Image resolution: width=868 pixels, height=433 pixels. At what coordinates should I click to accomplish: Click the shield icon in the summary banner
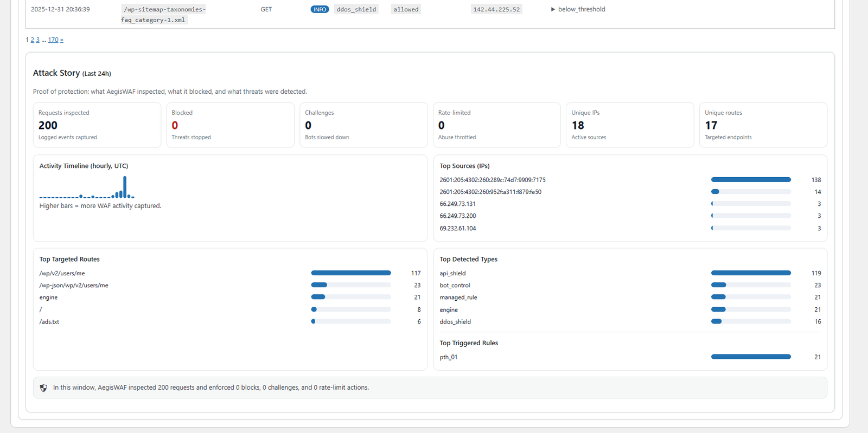click(x=43, y=388)
